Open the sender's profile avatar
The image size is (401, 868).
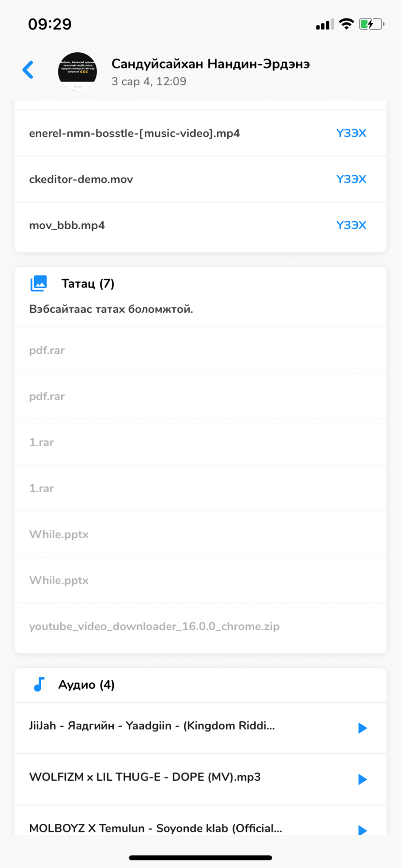point(77,71)
